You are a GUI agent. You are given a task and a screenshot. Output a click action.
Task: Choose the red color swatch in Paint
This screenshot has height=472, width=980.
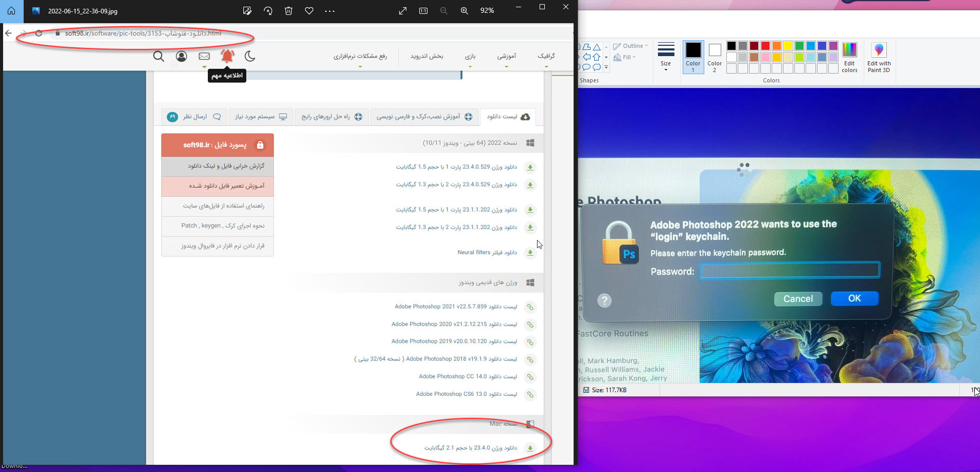[x=765, y=46]
